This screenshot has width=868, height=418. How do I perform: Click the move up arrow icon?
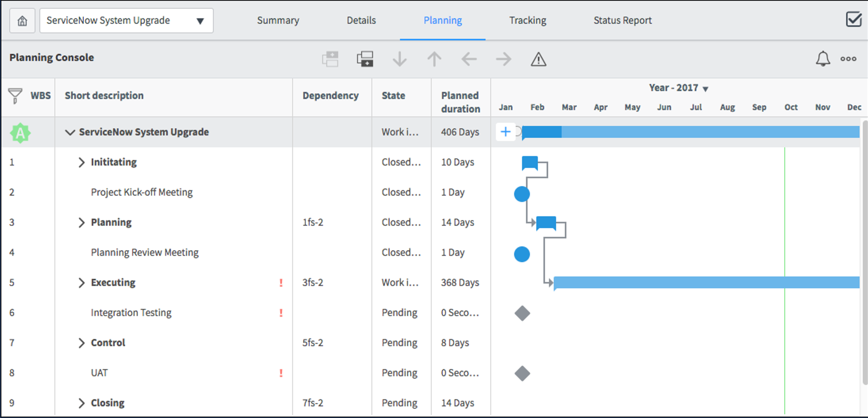point(434,59)
